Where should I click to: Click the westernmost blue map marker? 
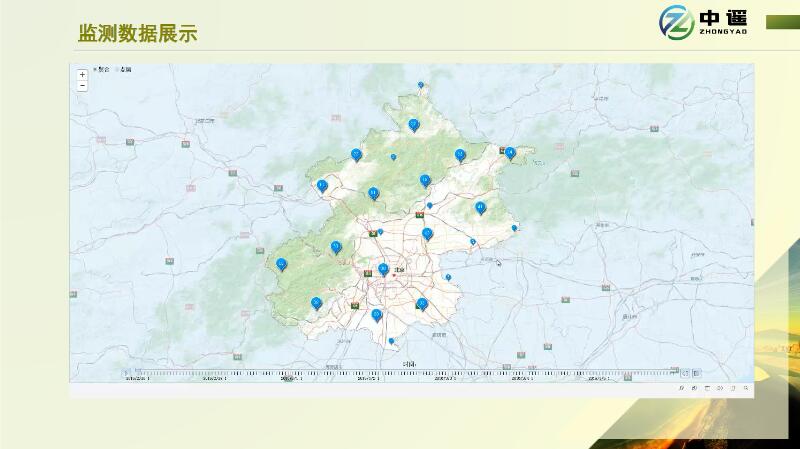282,264
